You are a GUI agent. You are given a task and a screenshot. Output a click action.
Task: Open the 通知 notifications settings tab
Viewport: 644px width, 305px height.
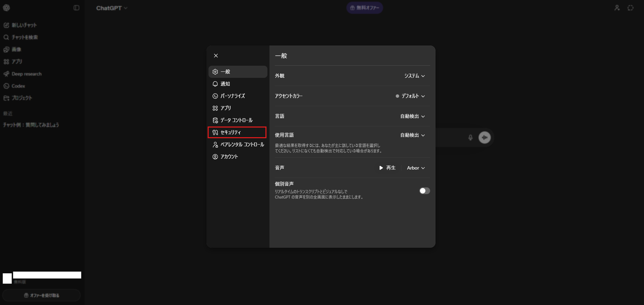(225, 84)
